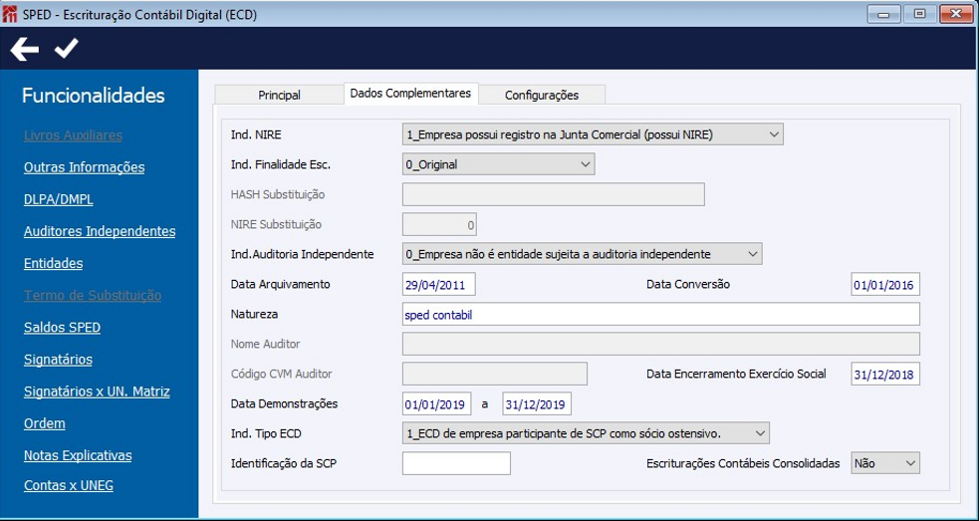The height and width of the screenshot is (521, 980).
Task: Maximize the SPED window
Action: pos(919,13)
